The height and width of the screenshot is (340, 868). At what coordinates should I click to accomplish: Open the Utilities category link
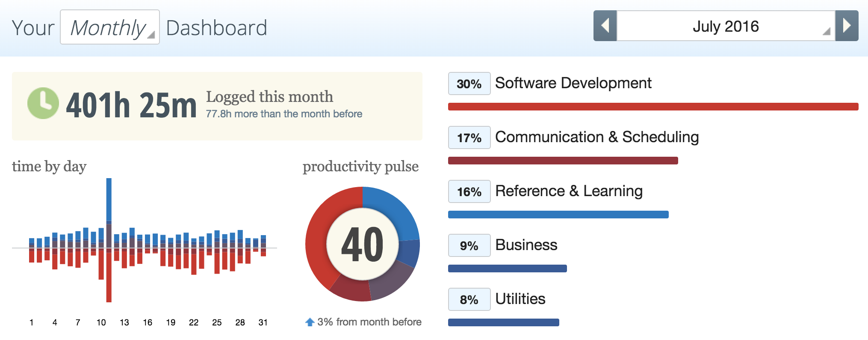(x=520, y=299)
